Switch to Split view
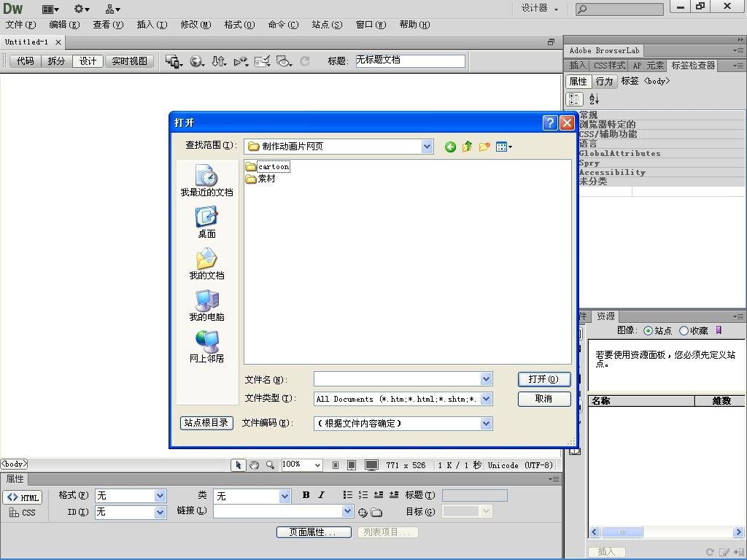The height and width of the screenshot is (560, 747). [x=56, y=61]
